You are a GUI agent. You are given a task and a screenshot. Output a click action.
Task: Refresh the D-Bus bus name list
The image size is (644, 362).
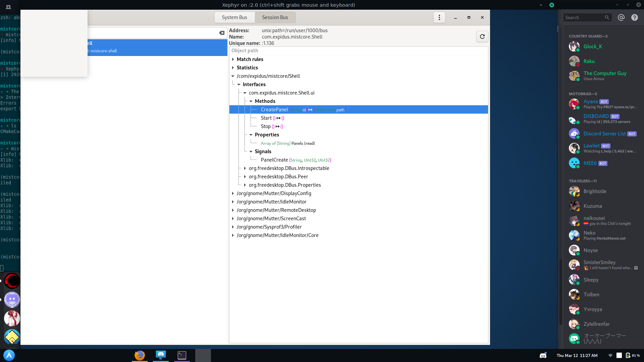point(482,36)
